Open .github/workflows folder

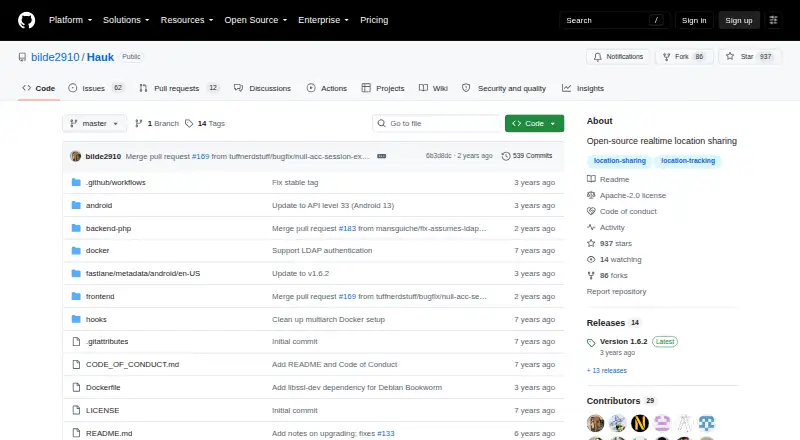click(x=115, y=182)
